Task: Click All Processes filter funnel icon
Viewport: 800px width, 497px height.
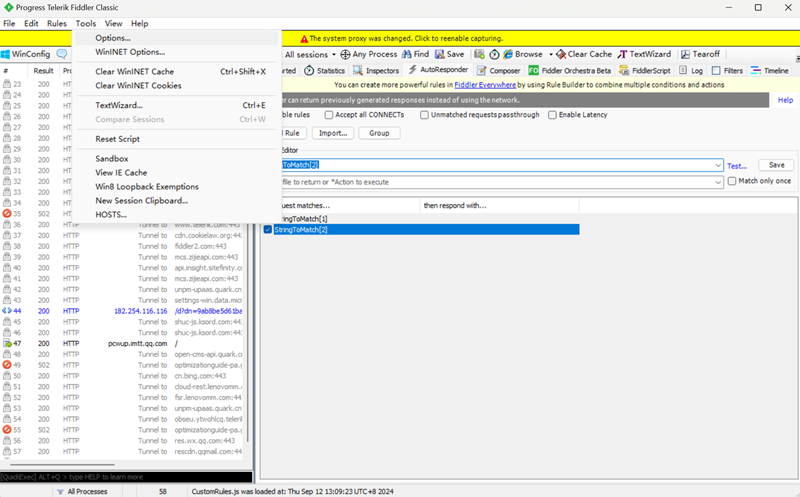Action: [x=60, y=491]
